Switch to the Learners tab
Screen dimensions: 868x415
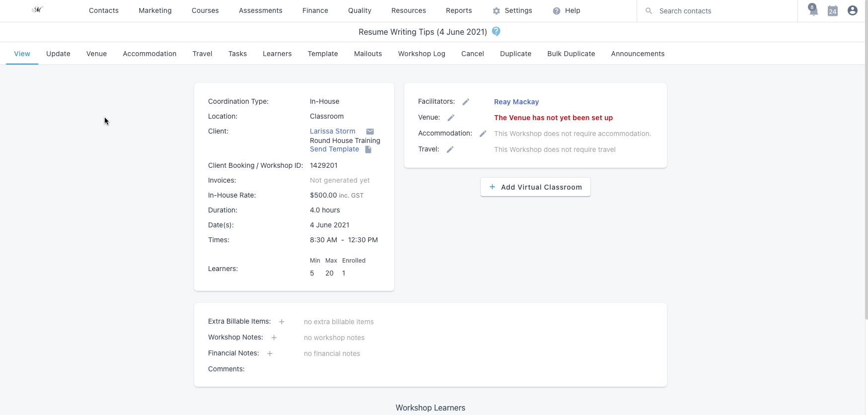277,54
